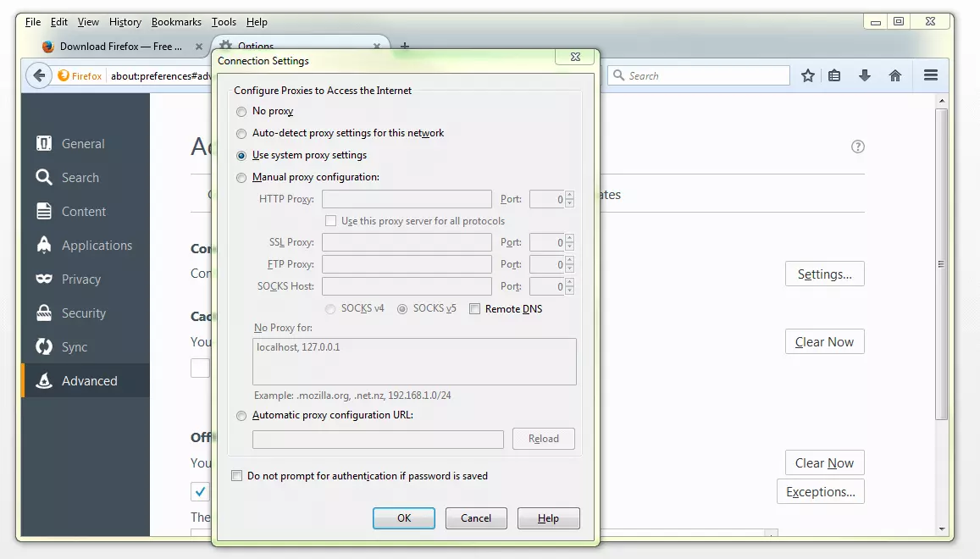Viewport: 980px width, 559px height.
Task: Click the HTTP Proxy input field
Action: pos(407,199)
